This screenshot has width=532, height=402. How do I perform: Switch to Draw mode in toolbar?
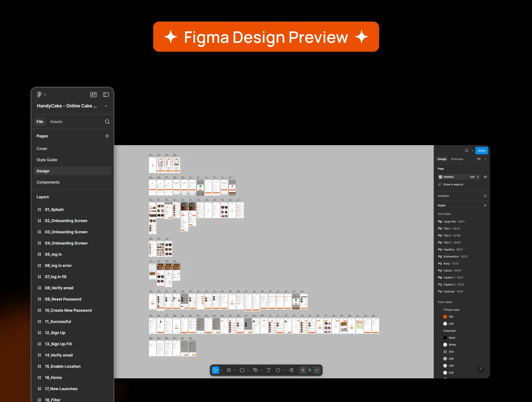click(x=303, y=370)
